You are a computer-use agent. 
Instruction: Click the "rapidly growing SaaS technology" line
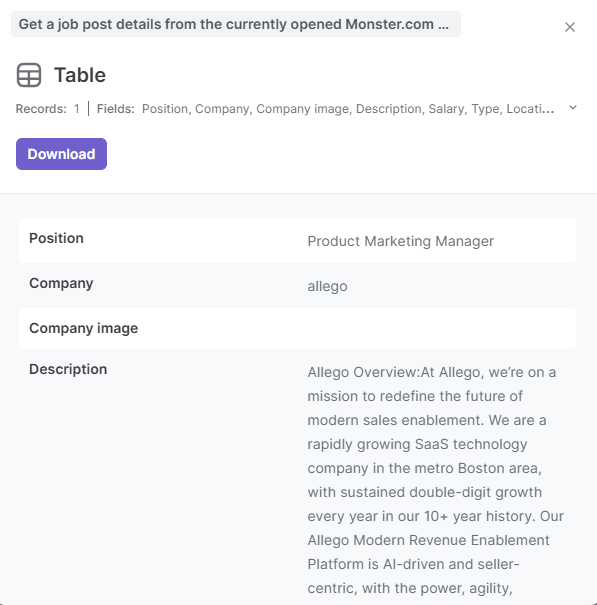[x=417, y=444]
